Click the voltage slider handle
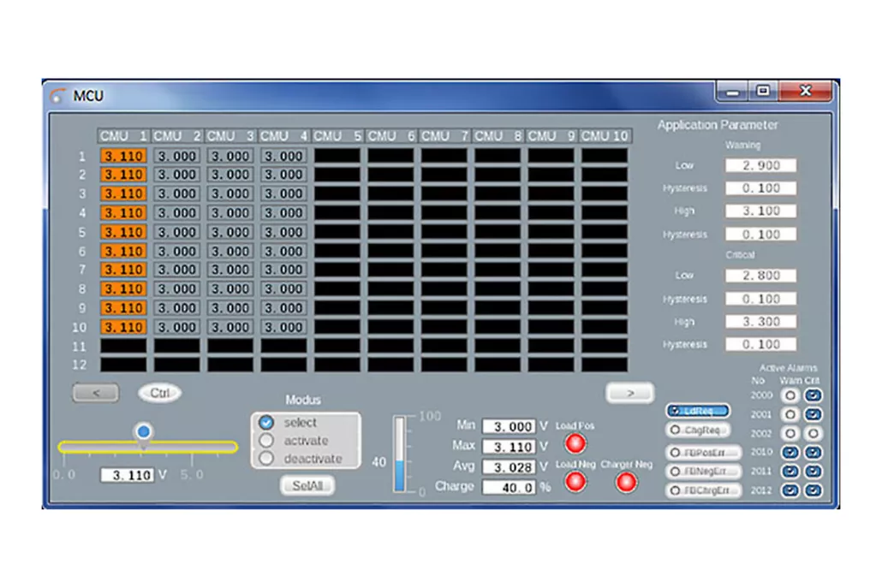The image size is (882, 588). [144, 431]
